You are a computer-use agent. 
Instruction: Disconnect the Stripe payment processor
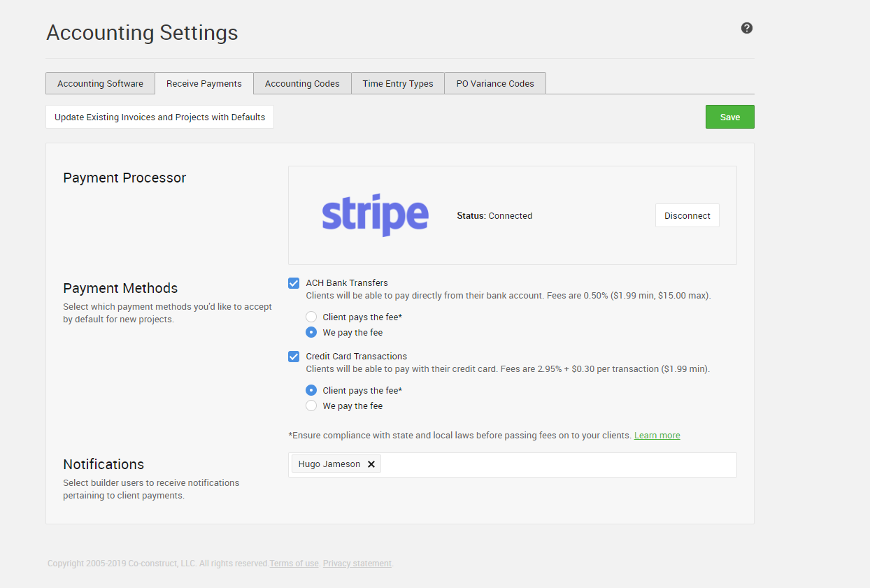[x=687, y=215]
